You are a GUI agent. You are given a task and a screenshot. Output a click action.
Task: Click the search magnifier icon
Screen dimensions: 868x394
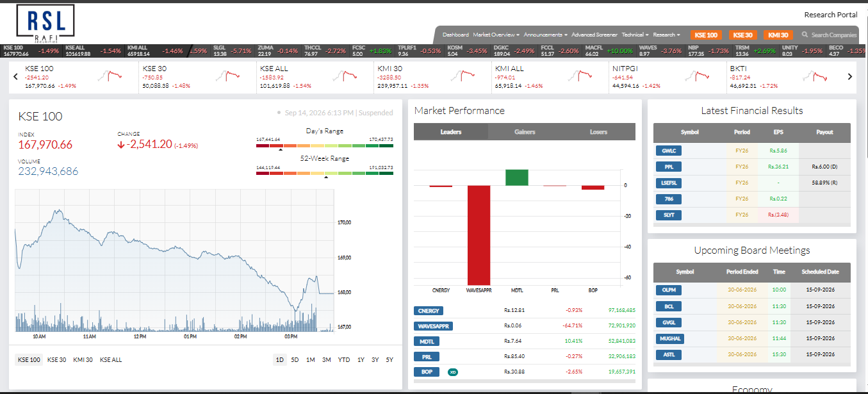click(805, 35)
